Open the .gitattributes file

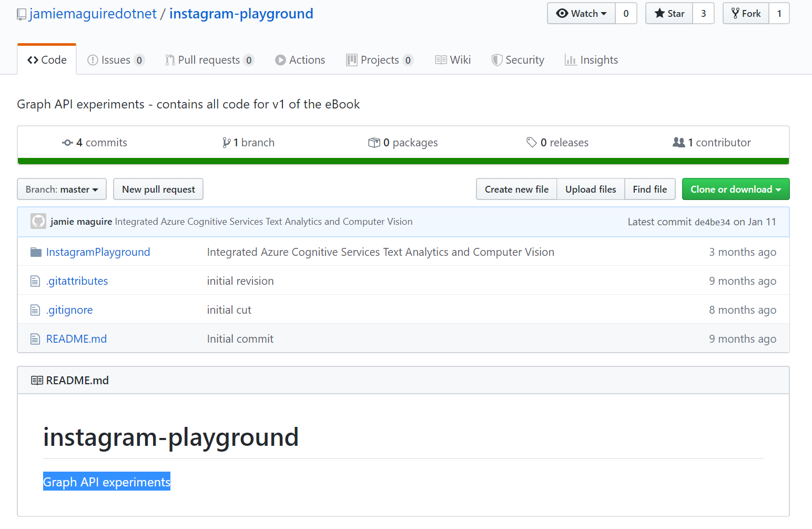coord(77,281)
